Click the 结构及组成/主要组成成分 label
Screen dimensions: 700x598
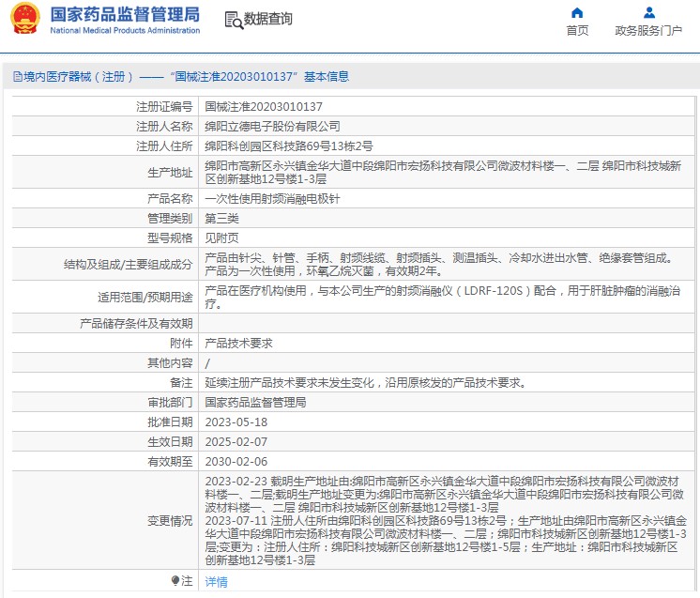129,264
